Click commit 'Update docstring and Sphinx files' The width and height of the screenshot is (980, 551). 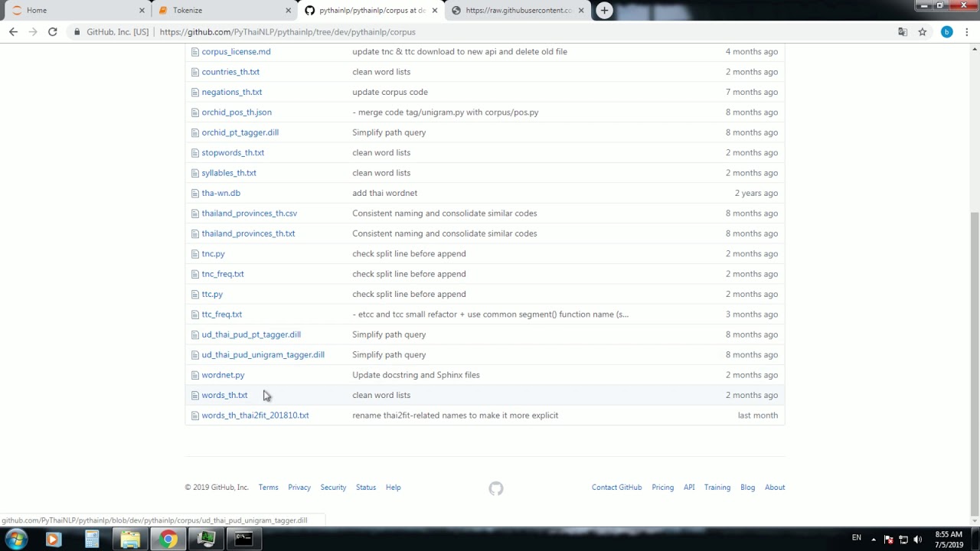pos(416,375)
